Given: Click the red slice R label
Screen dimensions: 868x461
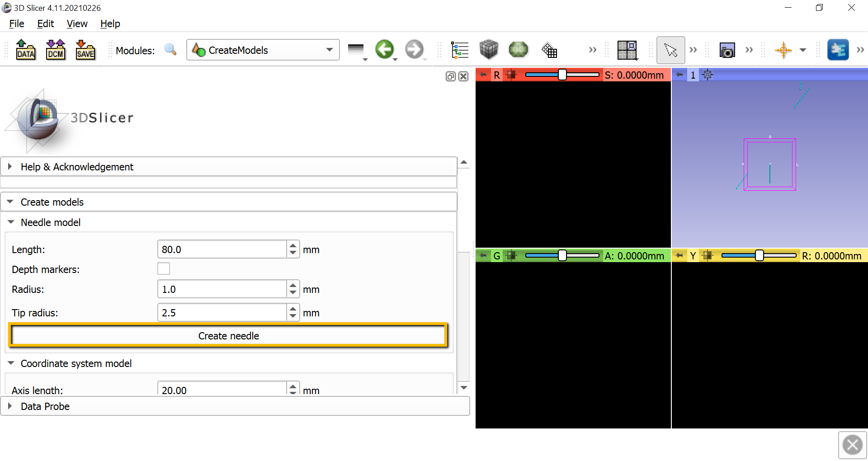Looking at the screenshot, I should (497, 75).
